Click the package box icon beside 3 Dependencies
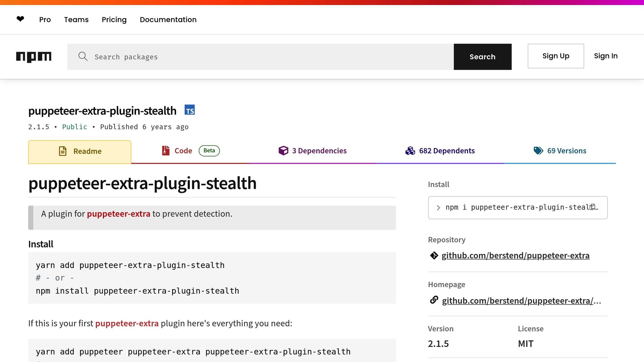Image resolution: width=644 pixels, height=362 pixels. pyautogui.click(x=283, y=151)
